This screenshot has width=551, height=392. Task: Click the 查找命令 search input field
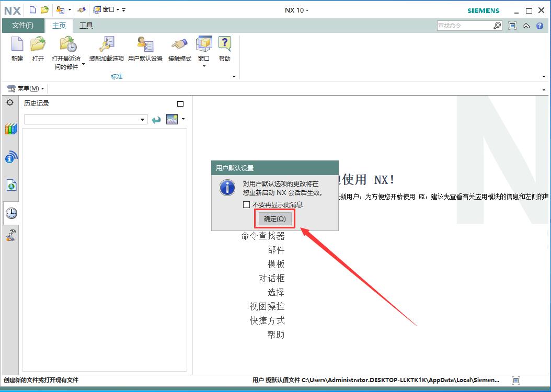465,26
